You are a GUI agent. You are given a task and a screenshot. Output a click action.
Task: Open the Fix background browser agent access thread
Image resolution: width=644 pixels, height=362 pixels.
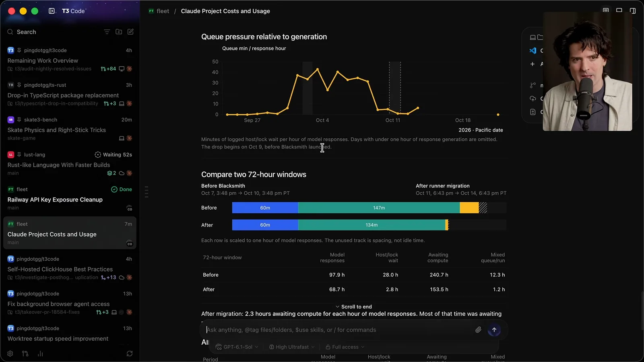click(x=70, y=303)
